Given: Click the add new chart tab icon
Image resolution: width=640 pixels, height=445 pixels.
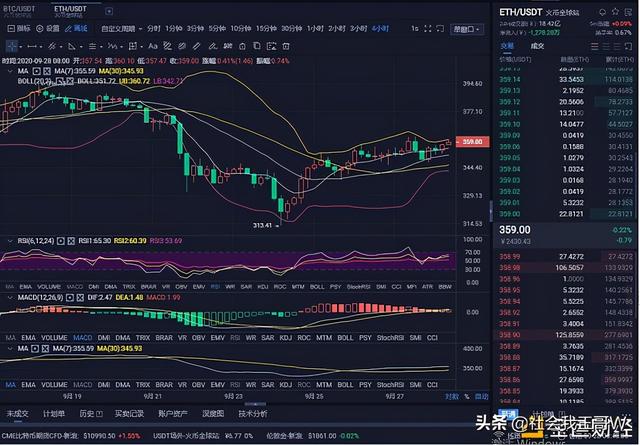Looking at the screenshot, I should tap(109, 11).
